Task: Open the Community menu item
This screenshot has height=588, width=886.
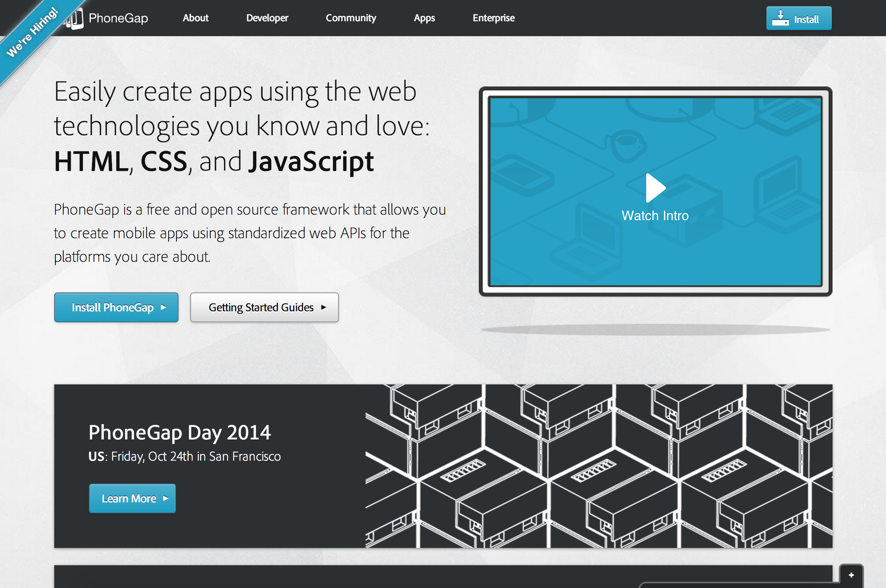Action: [x=351, y=18]
